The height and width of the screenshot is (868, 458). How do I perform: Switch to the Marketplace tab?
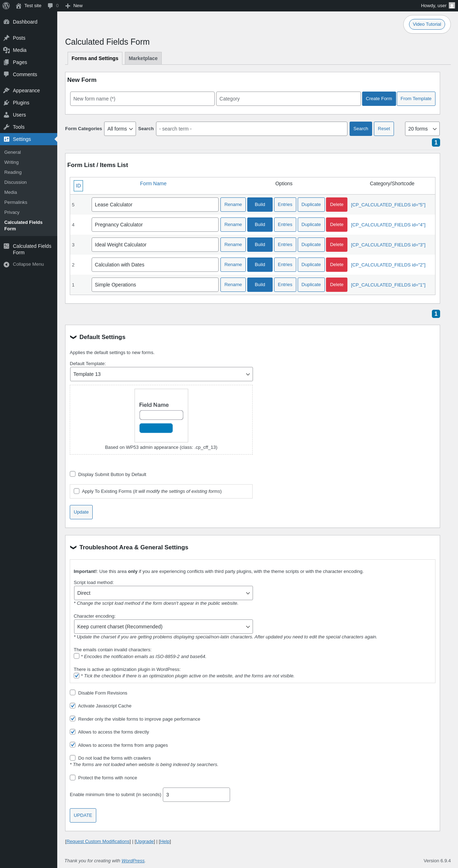pyautogui.click(x=143, y=58)
